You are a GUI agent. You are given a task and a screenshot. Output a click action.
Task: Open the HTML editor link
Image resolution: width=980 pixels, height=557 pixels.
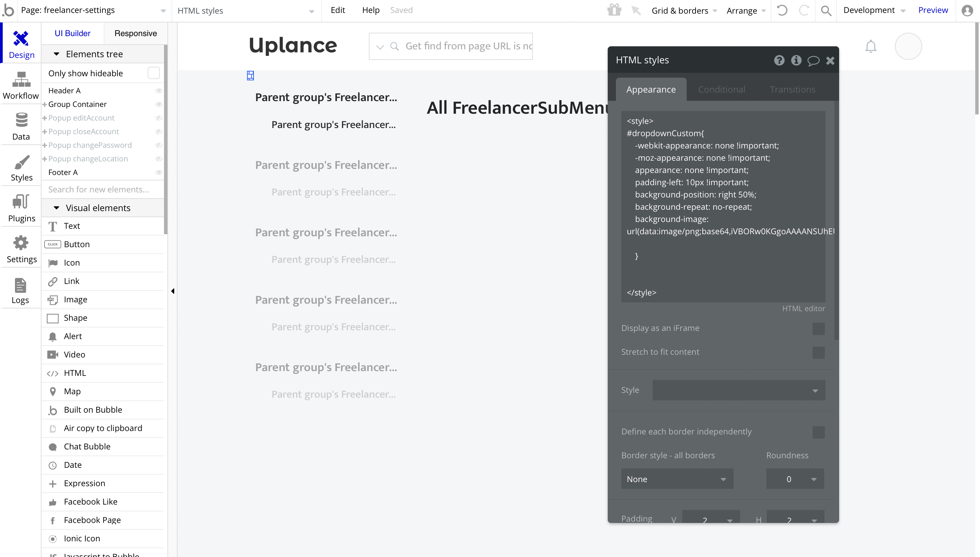pos(803,308)
